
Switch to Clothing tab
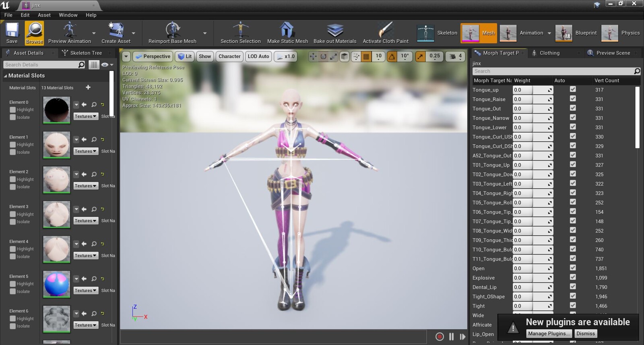[549, 53]
